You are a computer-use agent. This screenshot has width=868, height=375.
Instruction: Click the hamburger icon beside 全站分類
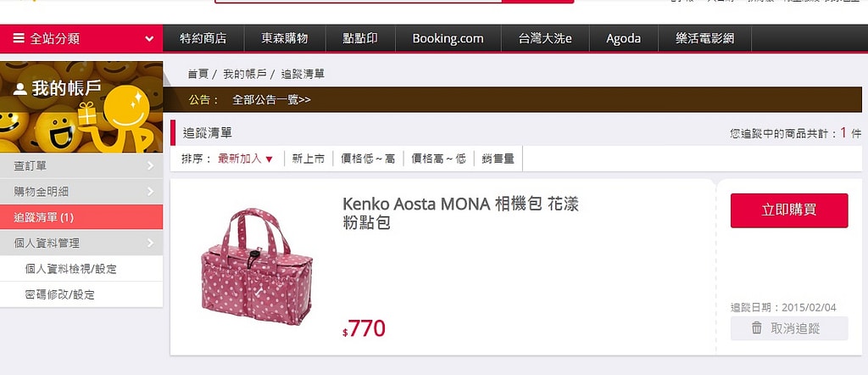click(x=19, y=38)
